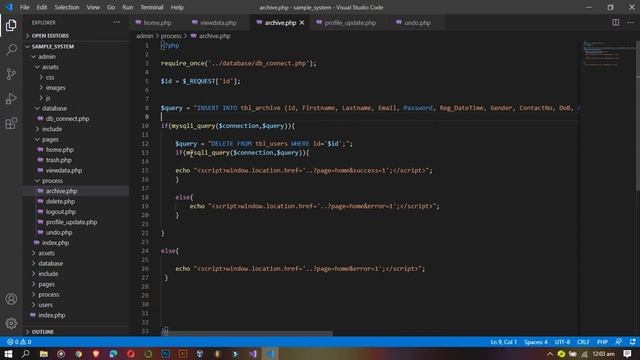Click the split editor right icon
This screenshot has width=640, height=360.
coord(616,22)
